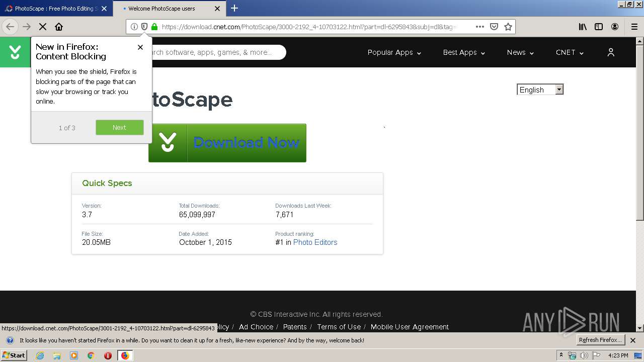
Task: Click the green padlock connection icon
Action: [x=154, y=27]
